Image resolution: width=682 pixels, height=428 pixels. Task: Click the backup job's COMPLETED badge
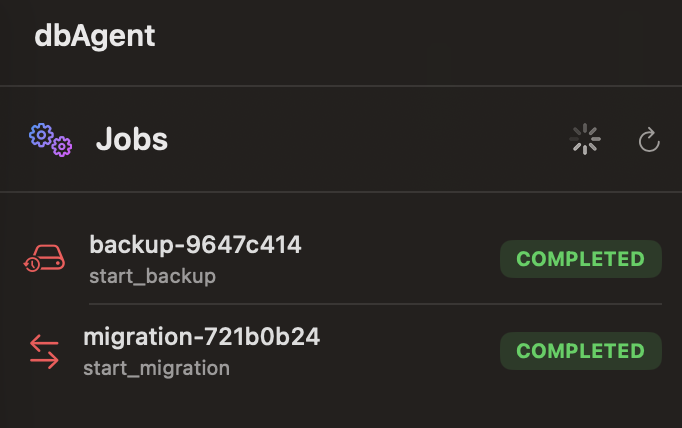(580, 259)
